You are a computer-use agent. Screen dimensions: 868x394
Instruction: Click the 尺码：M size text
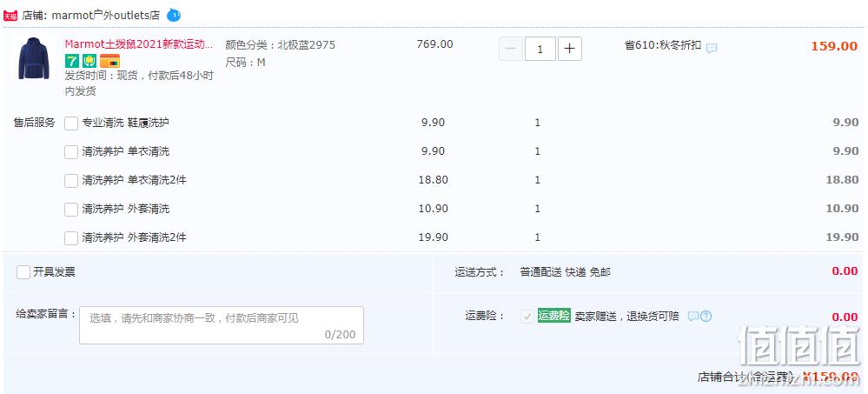coord(245,63)
